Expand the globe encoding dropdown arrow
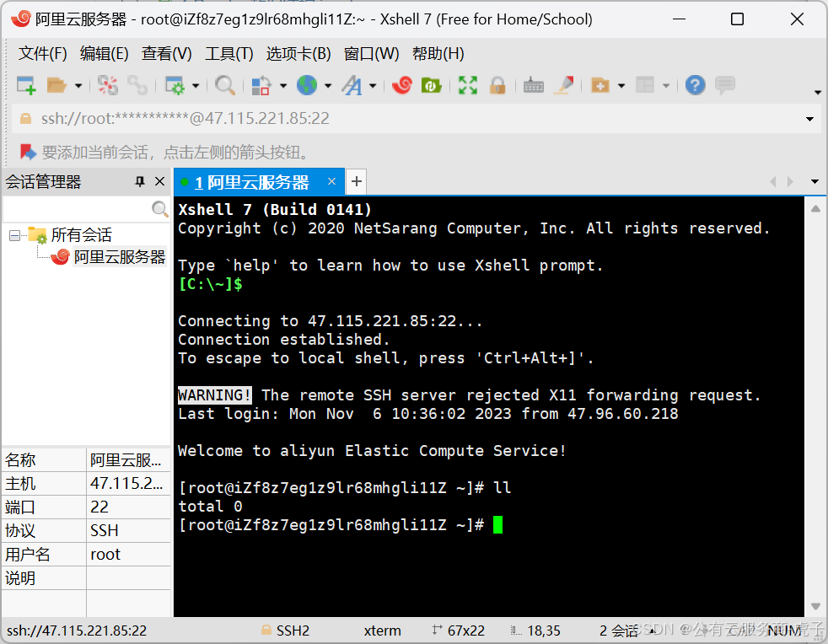828x644 pixels. [328, 85]
